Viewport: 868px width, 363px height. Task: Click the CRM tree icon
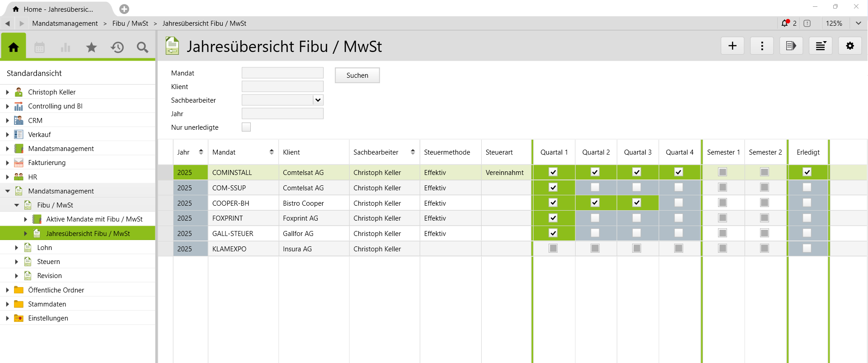click(x=19, y=120)
